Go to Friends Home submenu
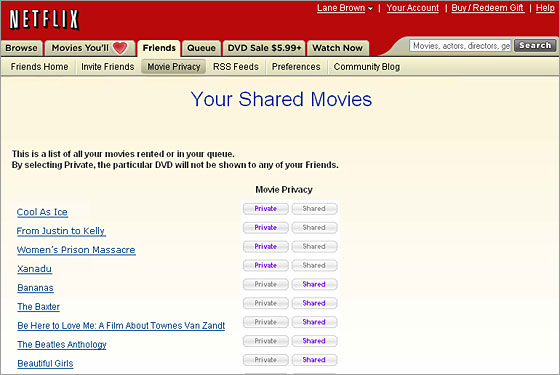Viewport: 560px width, 375px height. pyautogui.click(x=39, y=67)
